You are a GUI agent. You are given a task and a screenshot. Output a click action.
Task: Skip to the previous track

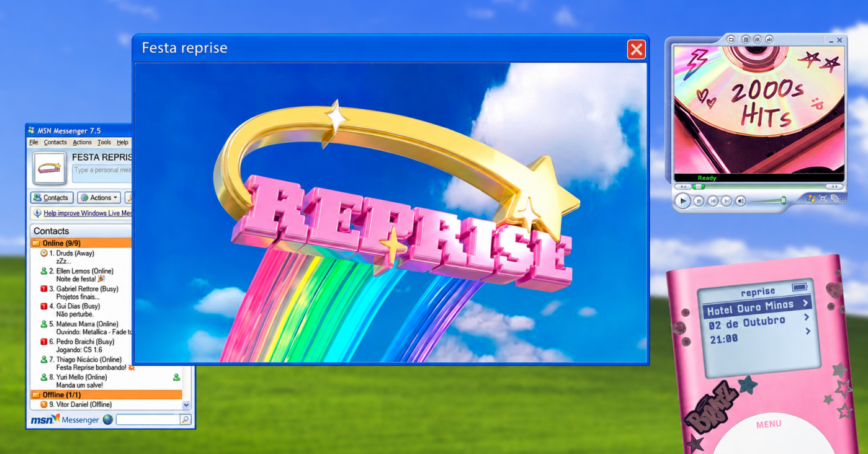[x=713, y=201]
